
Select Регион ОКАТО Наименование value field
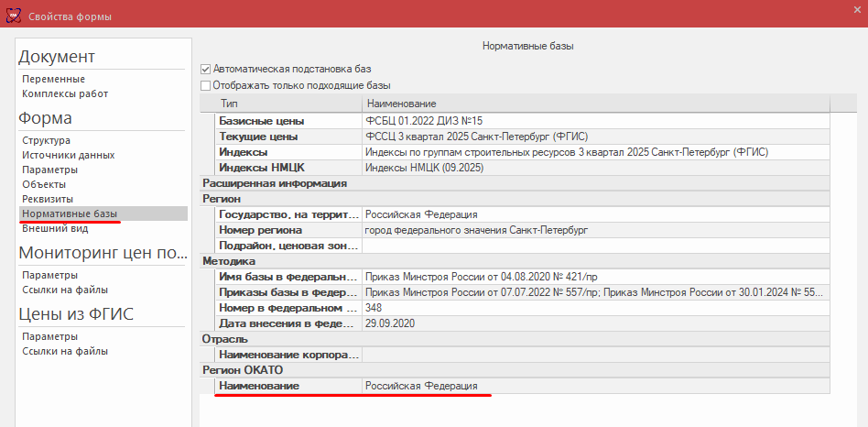pos(595,387)
